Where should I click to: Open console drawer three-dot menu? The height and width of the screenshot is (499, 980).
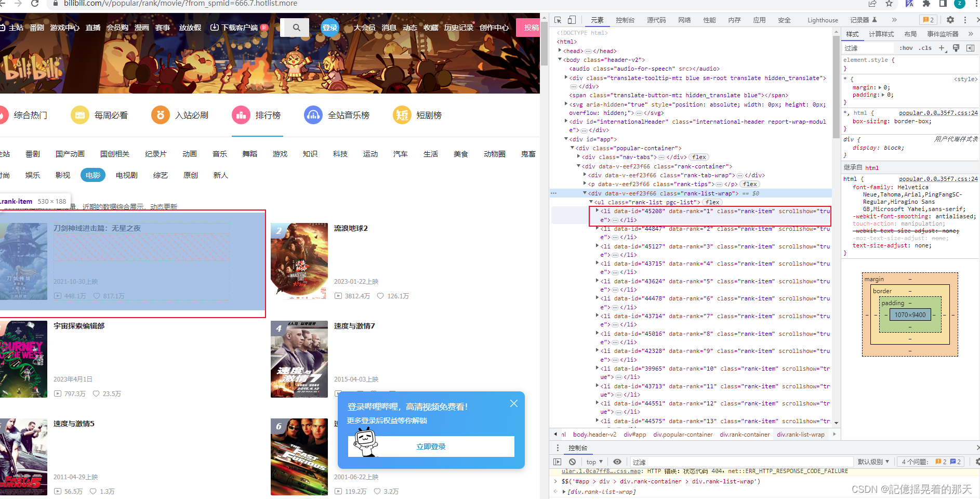[x=558, y=448]
